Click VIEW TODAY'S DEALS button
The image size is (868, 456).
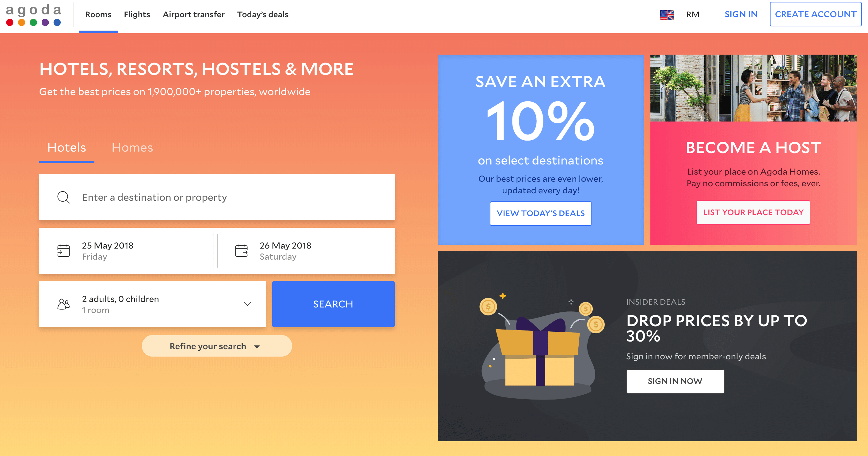click(x=540, y=213)
